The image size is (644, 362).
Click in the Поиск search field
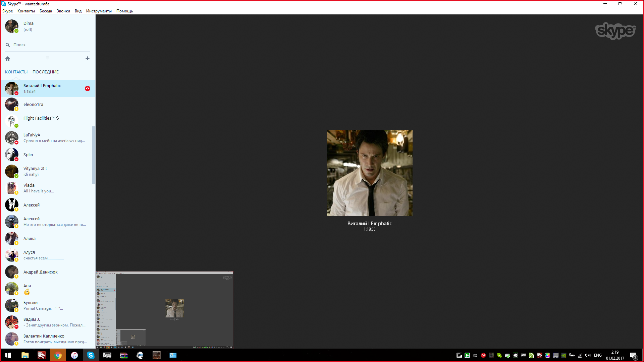(x=50, y=45)
